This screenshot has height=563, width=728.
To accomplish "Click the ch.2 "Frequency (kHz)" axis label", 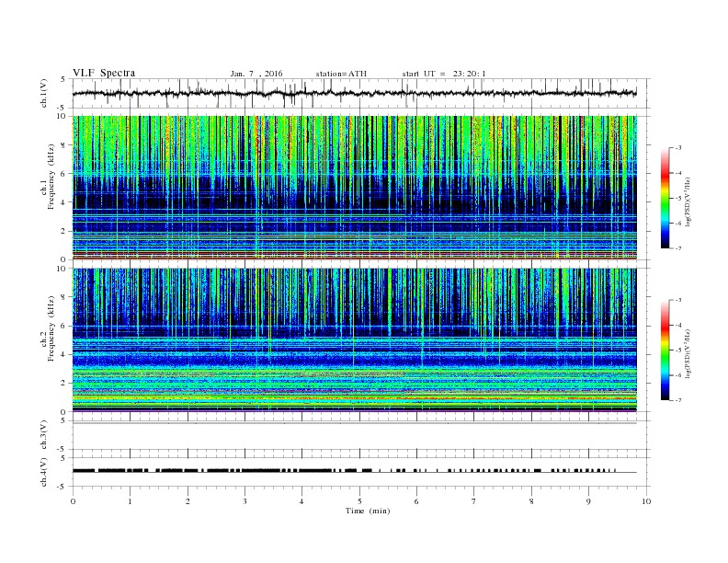I will [51, 329].
